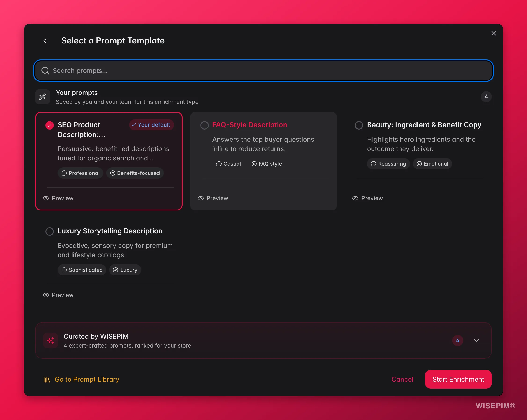Click the SEO Product Description title

click(x=81, y=130)
